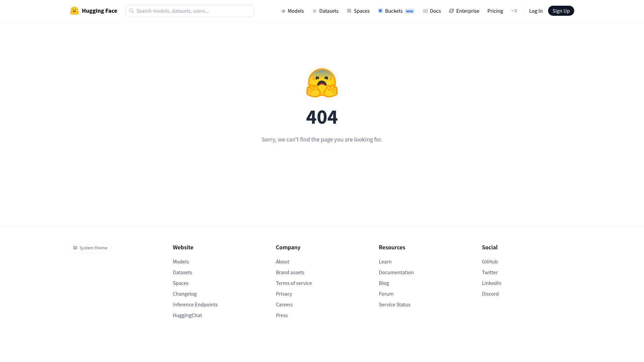
Task: Open the Changelog footer link
Action: pyautogui.click(x=184, y=294)
